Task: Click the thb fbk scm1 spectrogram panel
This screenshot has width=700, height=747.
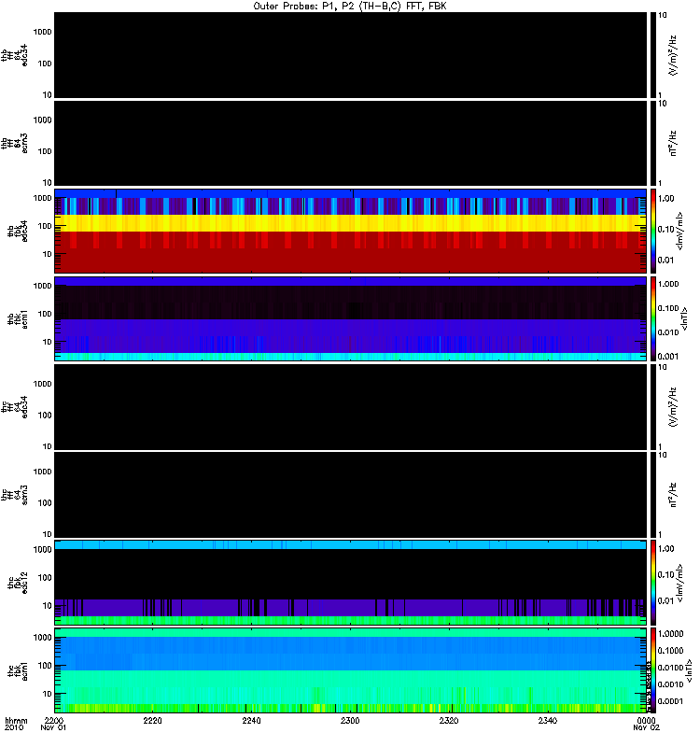Action: pyautogui.click(x=350, y=318)
